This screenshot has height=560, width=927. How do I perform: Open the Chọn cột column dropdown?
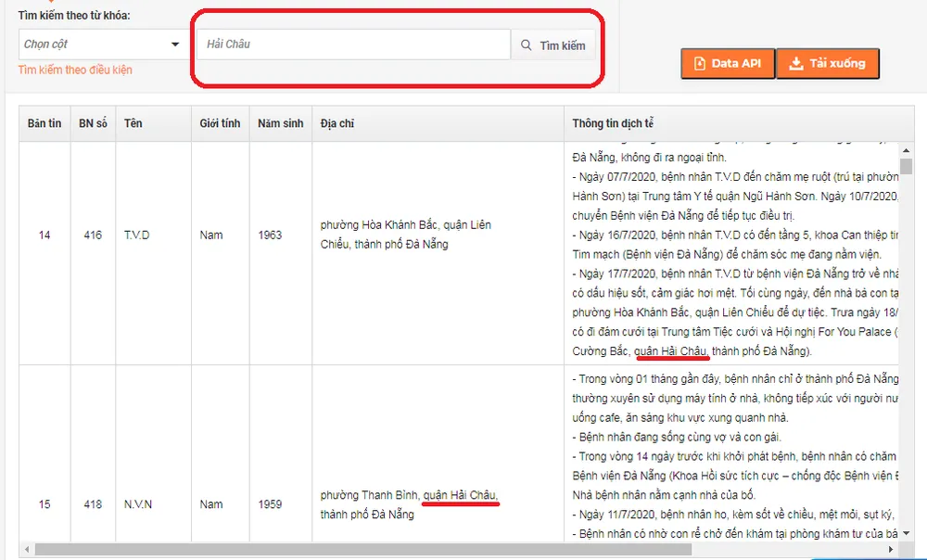coord(103,45)
